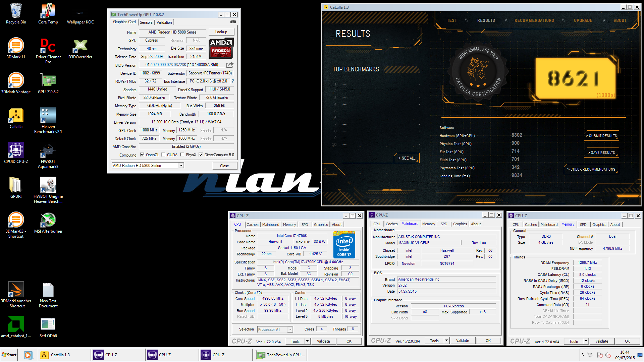This screenshot has width=644, height=362.
Task: Open SPD tab in CPU-Z Mainboard window
Action: (444, 224)
